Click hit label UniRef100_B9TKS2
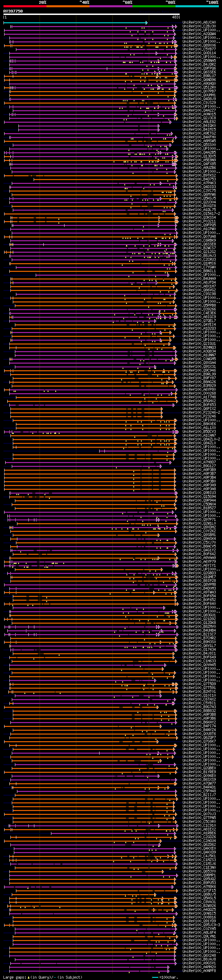This screenshot has width=222, height=980. (x=199, y=175)
